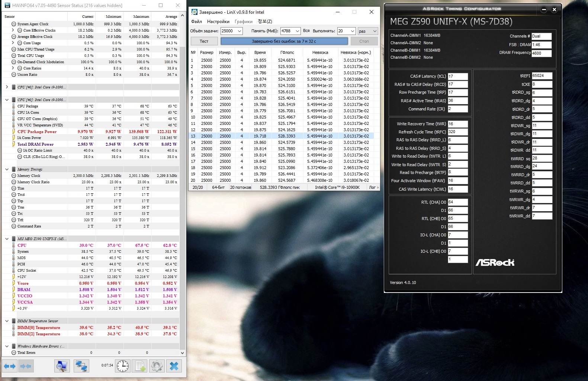The width and height of the screenshot is (588, 381).
Task: Expand the Core Effective Clocks row
Action: tap(13, 30)
